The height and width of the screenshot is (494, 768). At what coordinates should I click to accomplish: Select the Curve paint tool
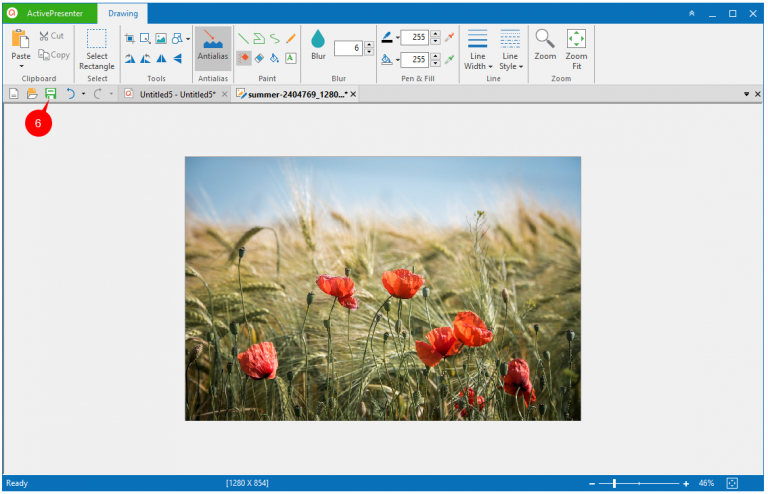coord(275,38)
